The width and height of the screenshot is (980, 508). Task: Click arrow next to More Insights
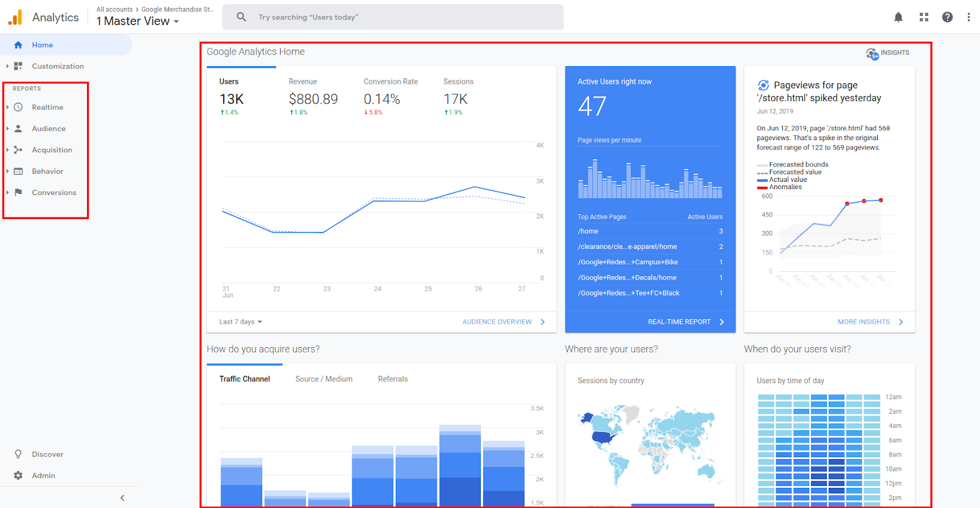coord(901,322)
